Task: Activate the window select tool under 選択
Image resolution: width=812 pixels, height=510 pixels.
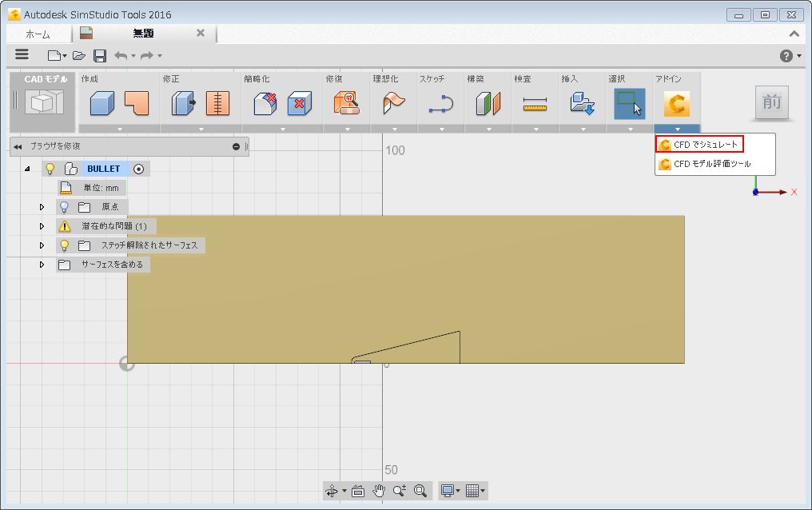Action: (630, 103)
